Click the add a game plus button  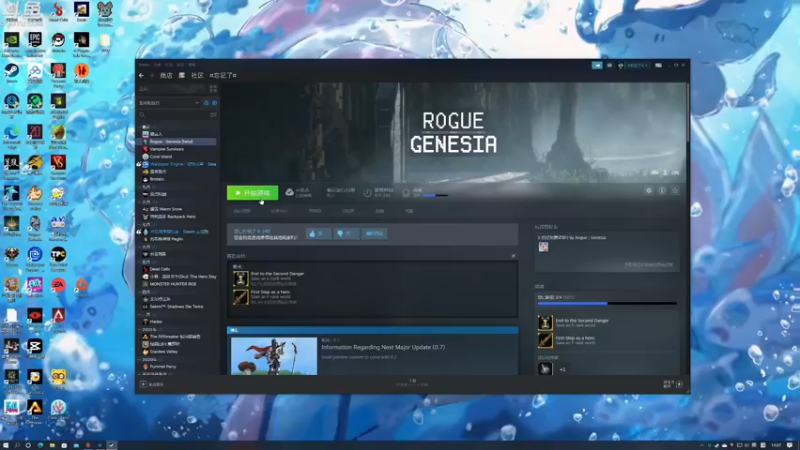pyautogui.click(x=143, y=384)
